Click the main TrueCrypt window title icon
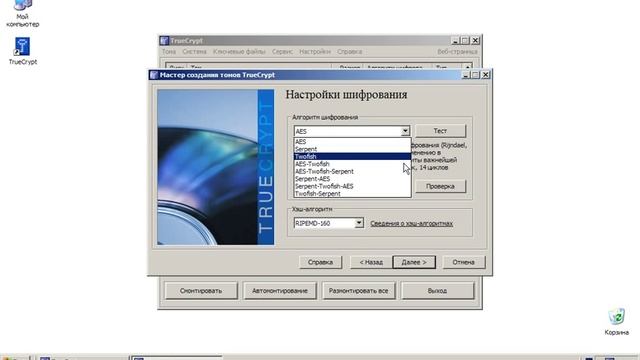Image resolution: width=640 pixels, height=360 pixels. [x=164, y=40]
